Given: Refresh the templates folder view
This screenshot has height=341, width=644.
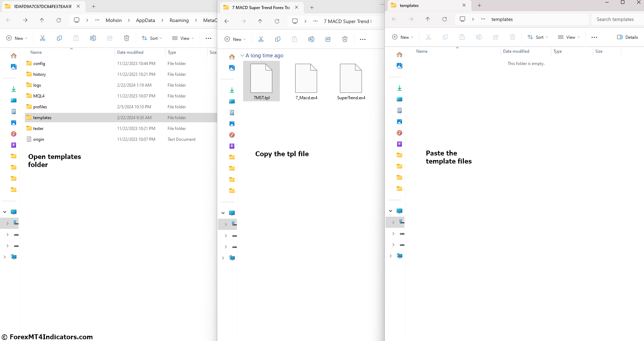Looking at the screenshot, I should [445, 19].
